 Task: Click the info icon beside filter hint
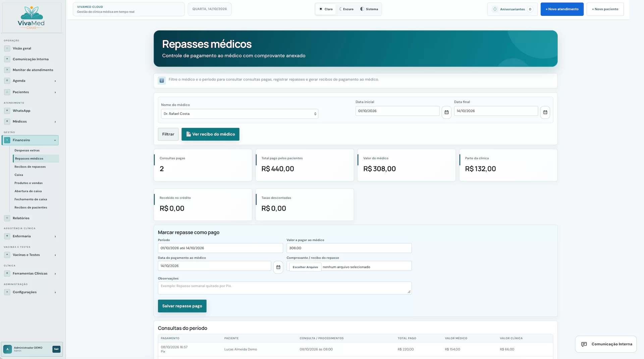(162, 81)
